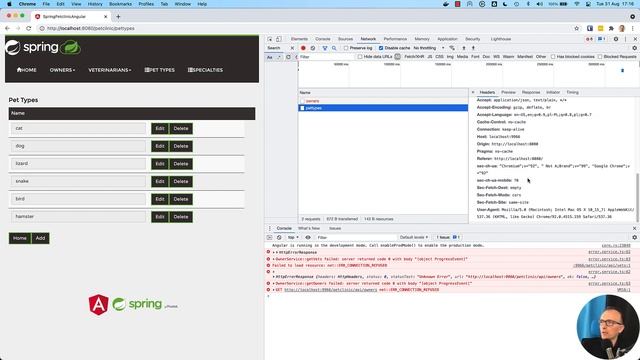Click the DevTools error count badge

coord(589,39)
